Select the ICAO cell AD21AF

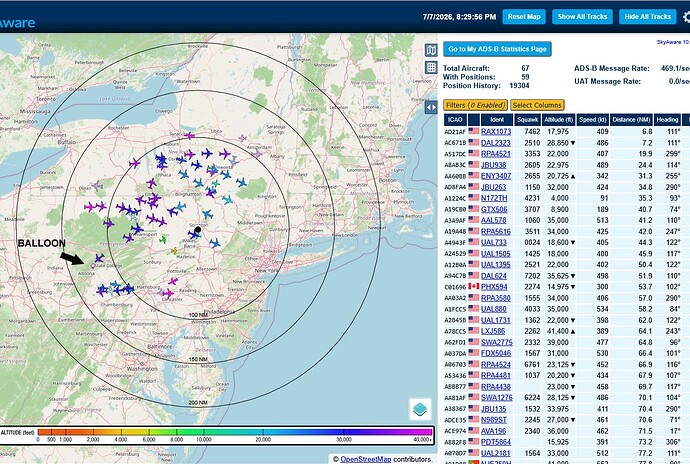(x=455, y=132)
